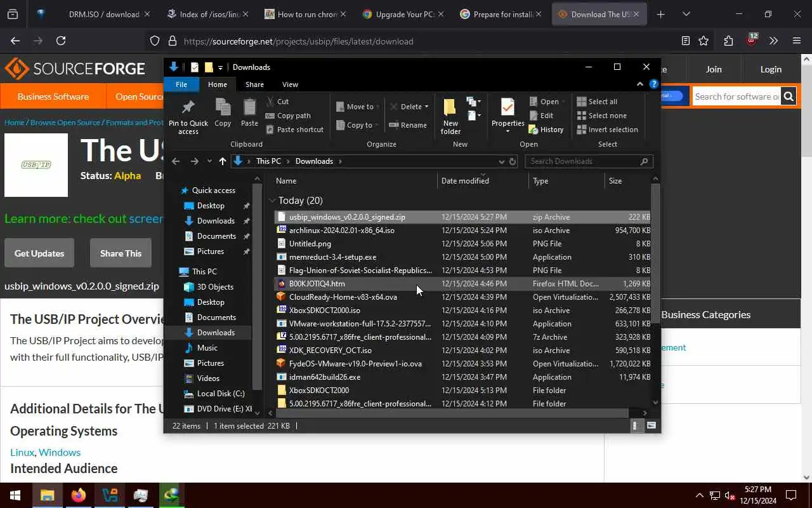Click Cut in Clipboard group
The image size is (812, 508).
click(x=277, y=102)
